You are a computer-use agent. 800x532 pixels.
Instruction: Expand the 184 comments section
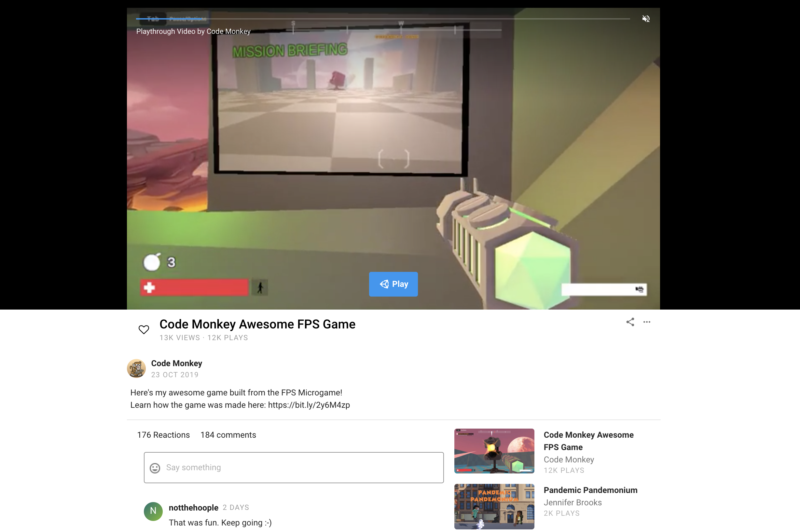point(228,435)
